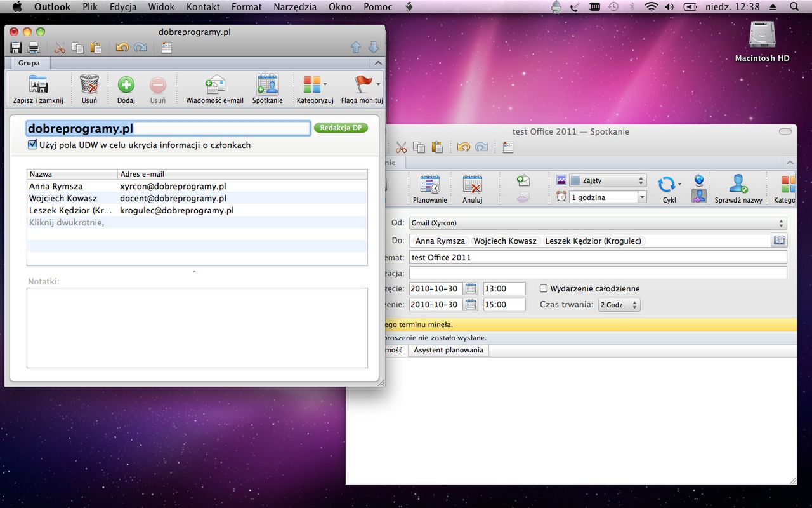Click Anuluj to cancel the meeting
This screenshot has width=812, height=508.
click(x=473, y=189)
